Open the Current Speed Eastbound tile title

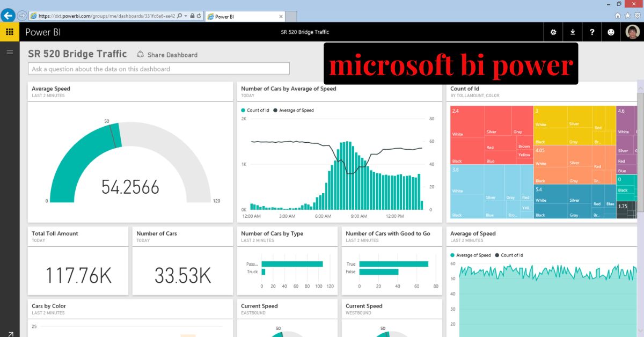pos(259,306)
